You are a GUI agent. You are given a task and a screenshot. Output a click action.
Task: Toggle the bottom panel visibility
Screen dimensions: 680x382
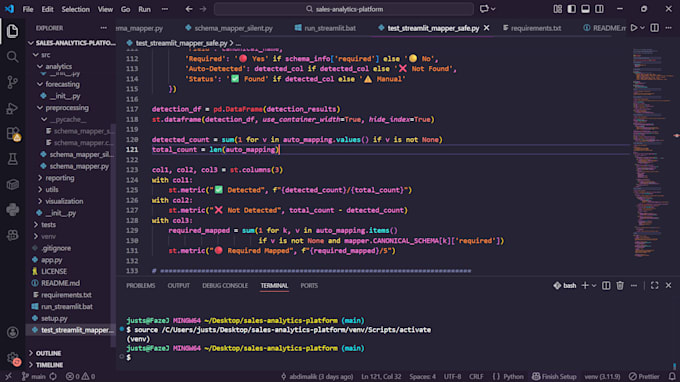[585, 9]
